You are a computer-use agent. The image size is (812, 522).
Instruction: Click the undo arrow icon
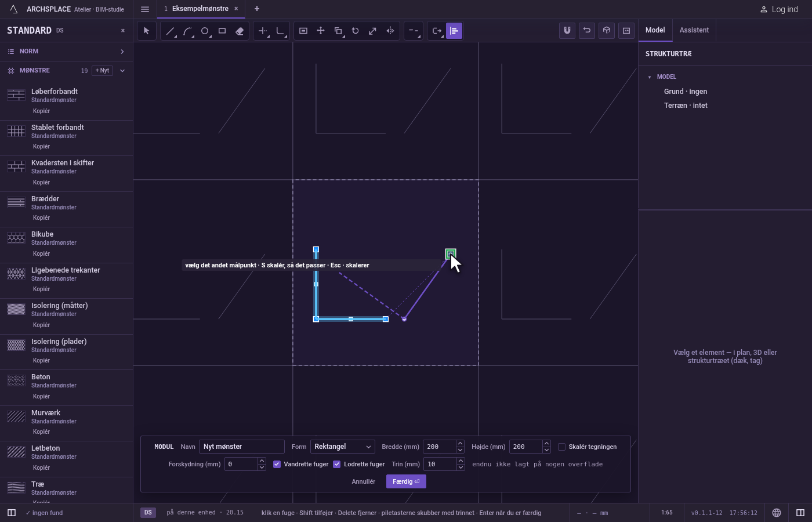587,31
